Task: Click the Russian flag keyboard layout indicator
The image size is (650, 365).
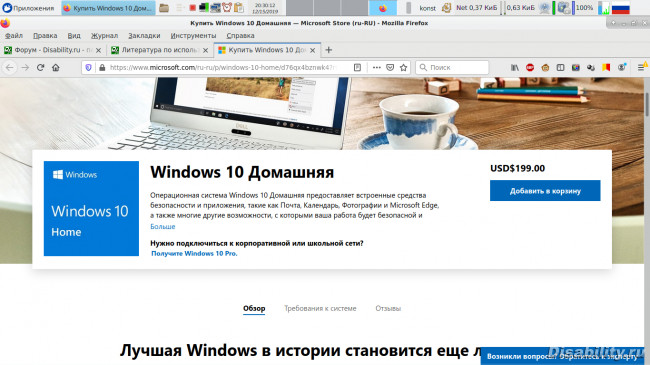Action: 621,8
